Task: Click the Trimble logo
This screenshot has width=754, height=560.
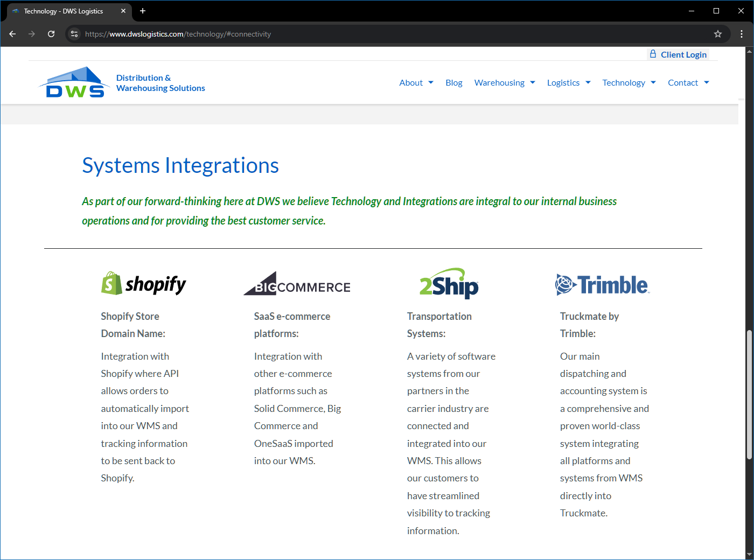Action: [x=603, y=284]
